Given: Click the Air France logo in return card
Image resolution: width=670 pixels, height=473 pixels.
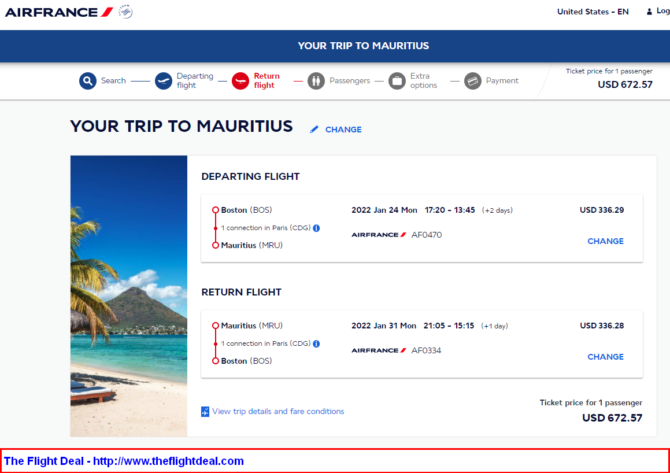Looking at the screenshot, I should [x=379, y=350].
